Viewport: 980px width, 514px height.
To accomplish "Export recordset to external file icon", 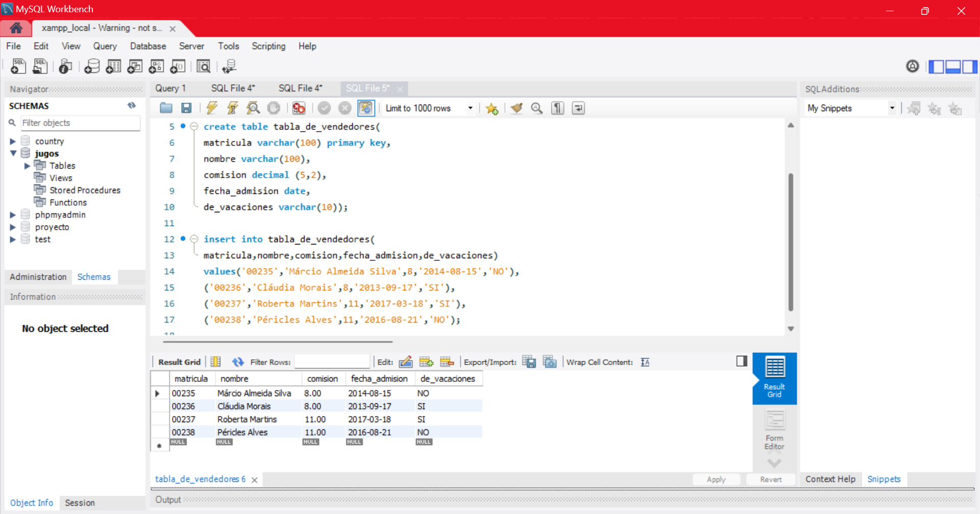I will 529,362.
